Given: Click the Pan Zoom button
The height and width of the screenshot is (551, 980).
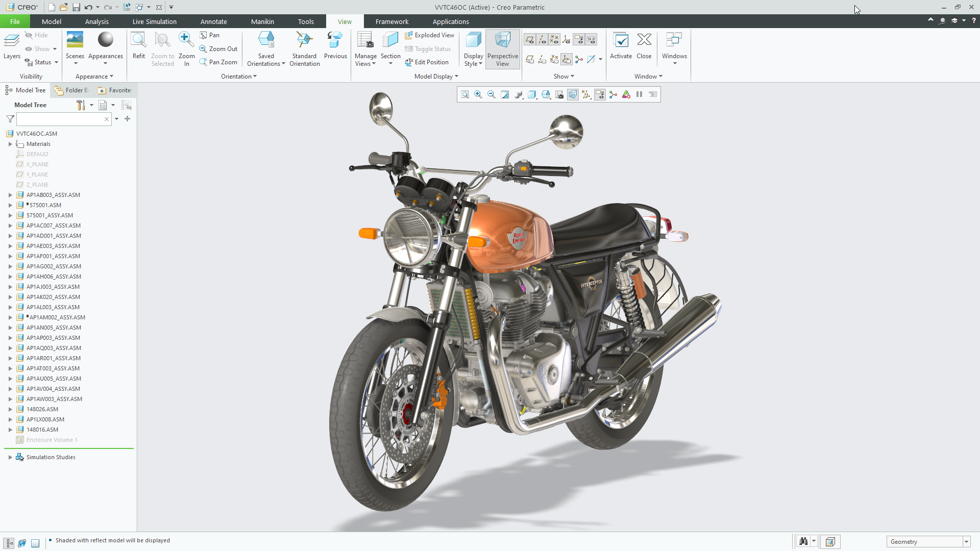Looking at the screenshot, I should [218, 62].
